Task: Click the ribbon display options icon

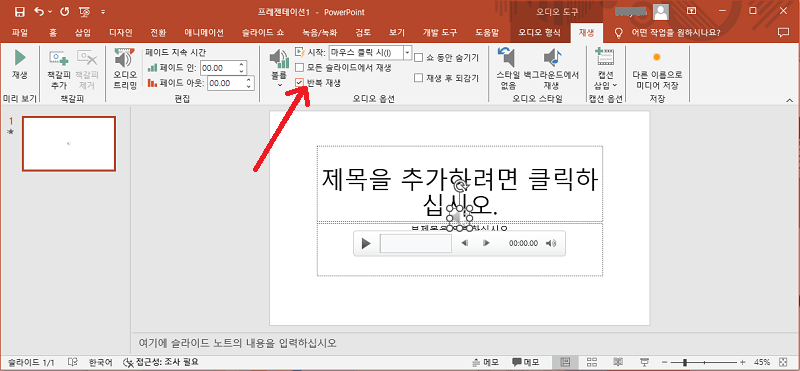Action: point(692,11)
